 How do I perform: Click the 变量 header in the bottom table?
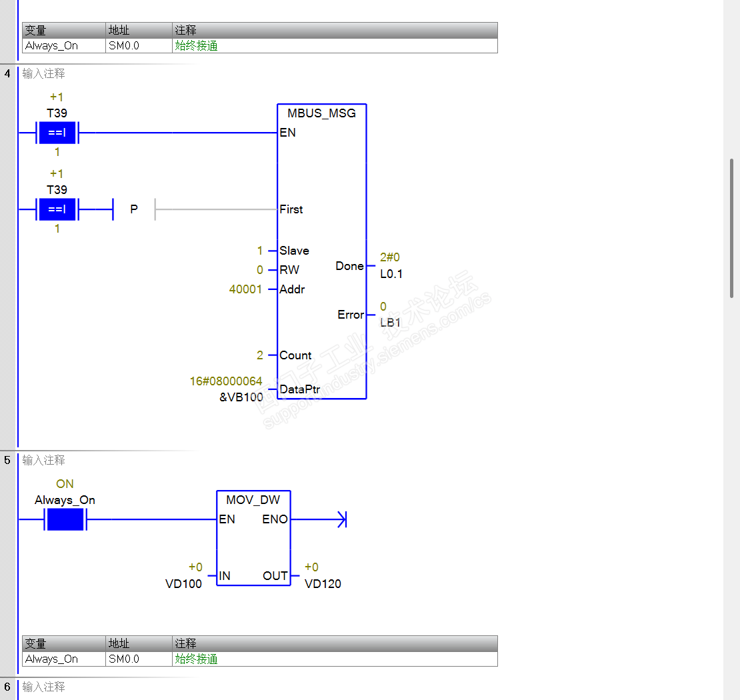tap(64, 643)
